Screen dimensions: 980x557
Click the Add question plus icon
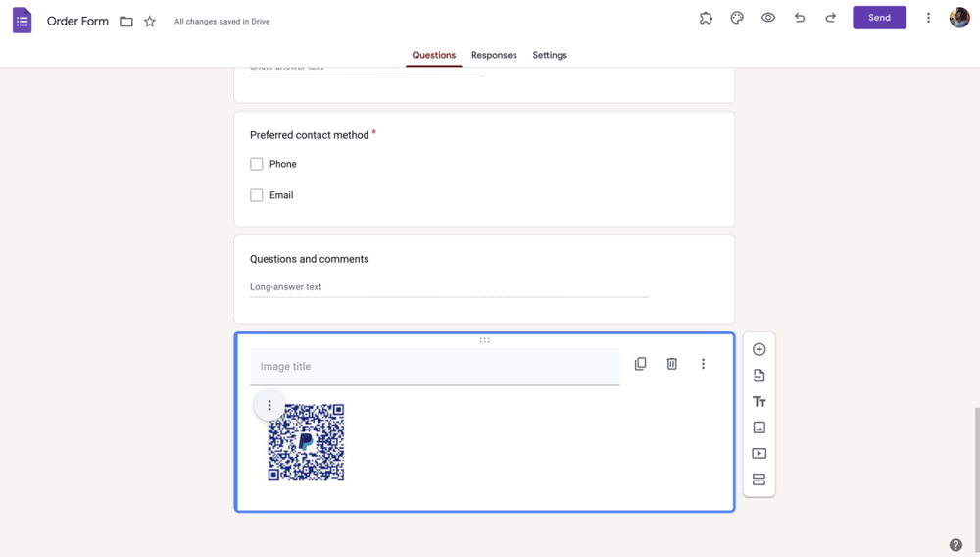coord(759,349)
